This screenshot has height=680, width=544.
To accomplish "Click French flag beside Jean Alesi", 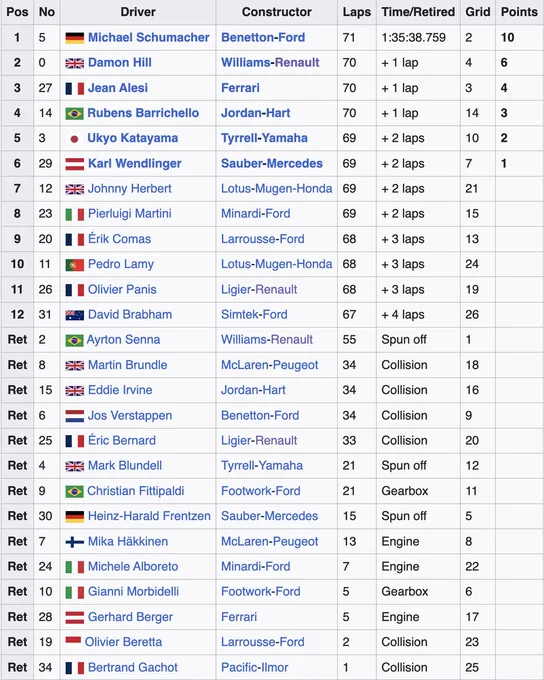I will click(75, 88).
